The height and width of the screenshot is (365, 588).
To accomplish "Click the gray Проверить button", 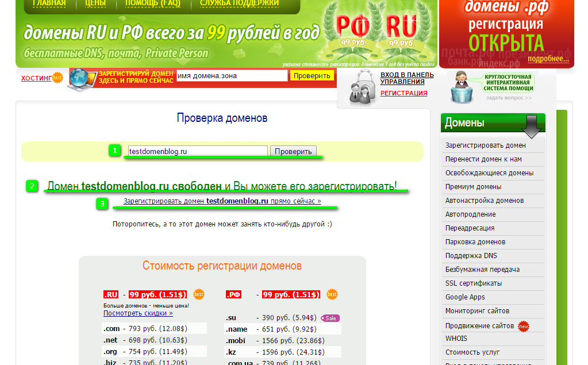I will click(x=293, y=151).
